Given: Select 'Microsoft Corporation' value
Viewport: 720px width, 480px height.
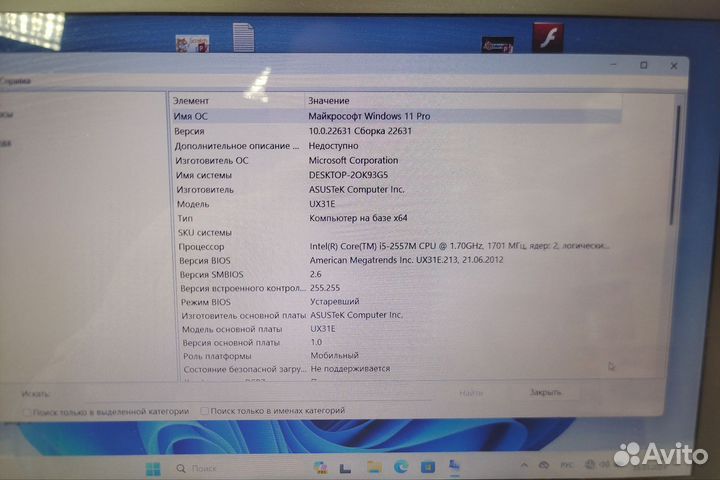Looking at the screenshot, I should click(353, 160).
